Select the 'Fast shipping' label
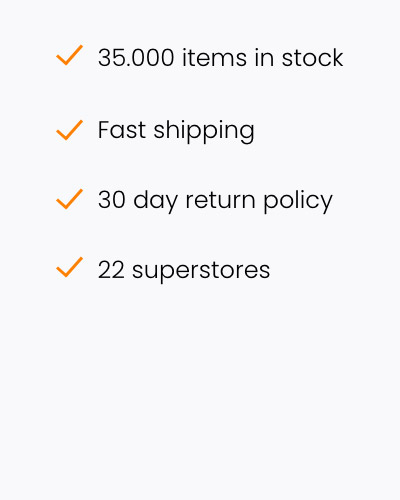The width and height of the screenshot is (400, 500). point(176,131)
